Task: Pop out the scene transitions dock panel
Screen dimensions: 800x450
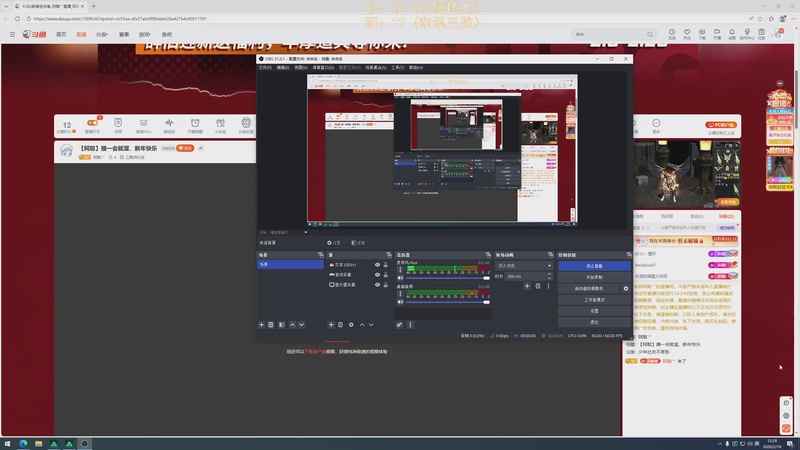Action: [x=551, y=255]
